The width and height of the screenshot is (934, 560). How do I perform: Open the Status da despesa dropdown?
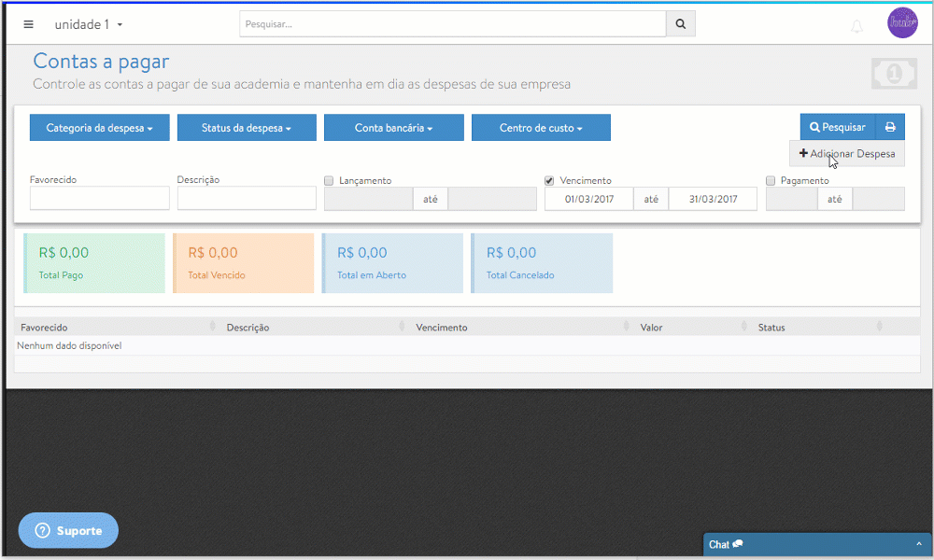[x=247, y=128]
